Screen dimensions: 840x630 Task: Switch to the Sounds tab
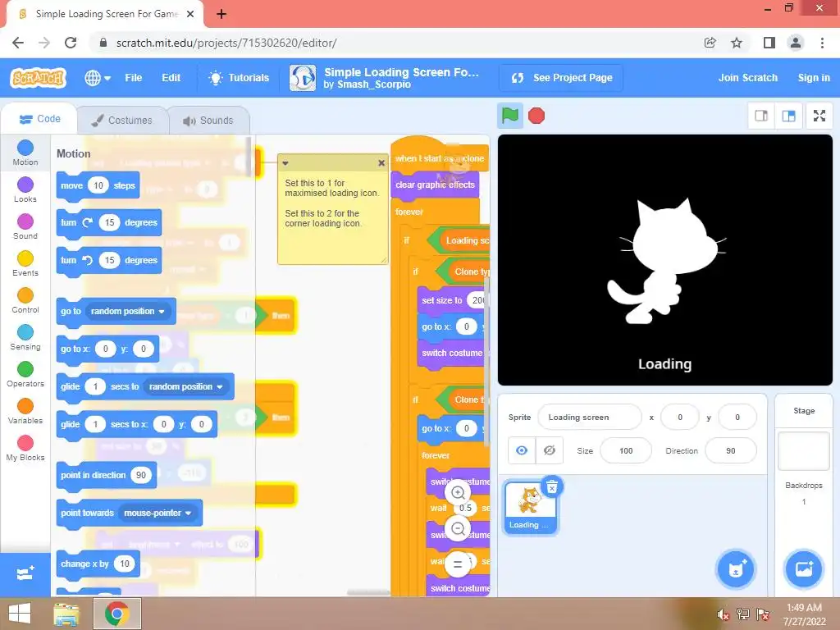pos(208,120)
